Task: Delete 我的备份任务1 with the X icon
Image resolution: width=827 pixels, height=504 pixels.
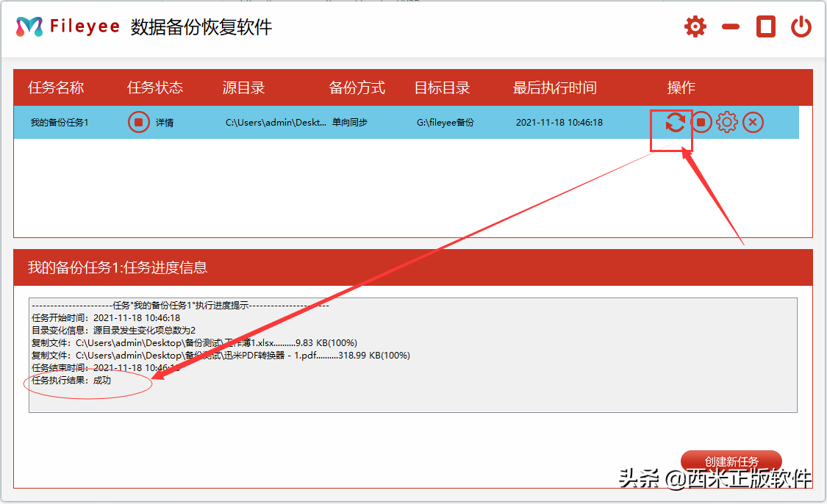Action: point(753,122)
